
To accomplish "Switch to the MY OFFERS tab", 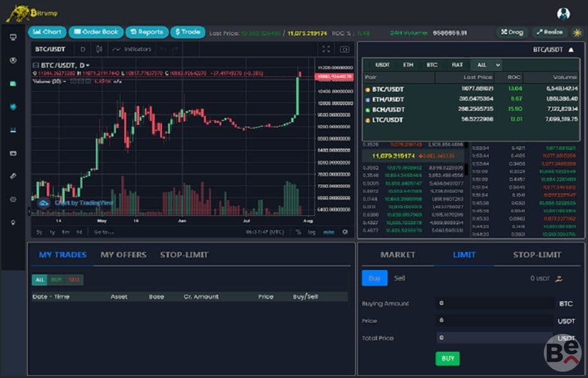I will (x=124, y=255).
